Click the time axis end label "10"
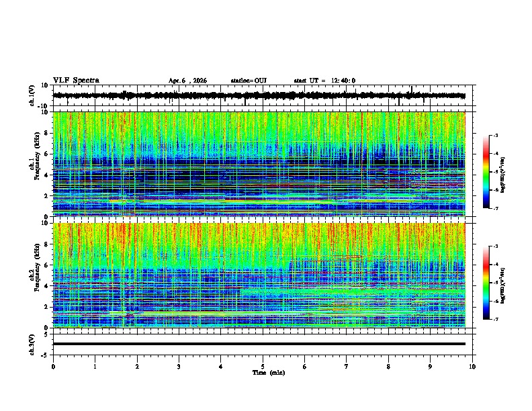This screenshot has height=411, width=532. pyautogui.click(x=472, y=367)
